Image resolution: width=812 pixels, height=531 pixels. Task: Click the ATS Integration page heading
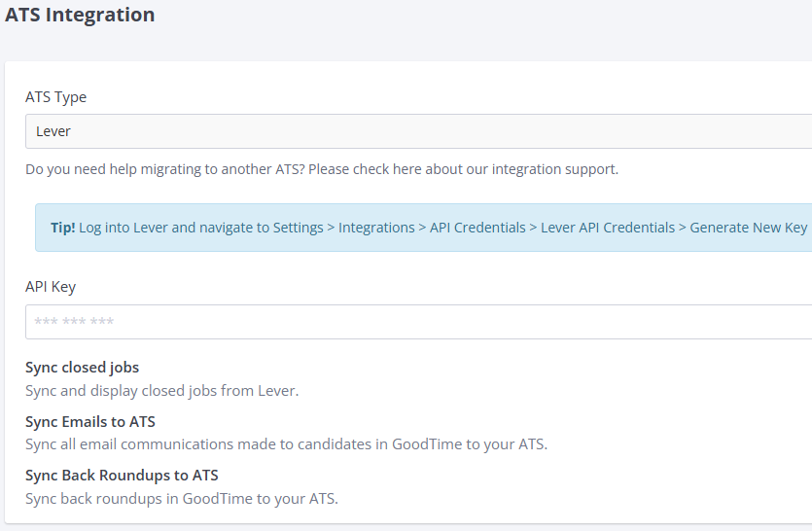coord(80,15)
